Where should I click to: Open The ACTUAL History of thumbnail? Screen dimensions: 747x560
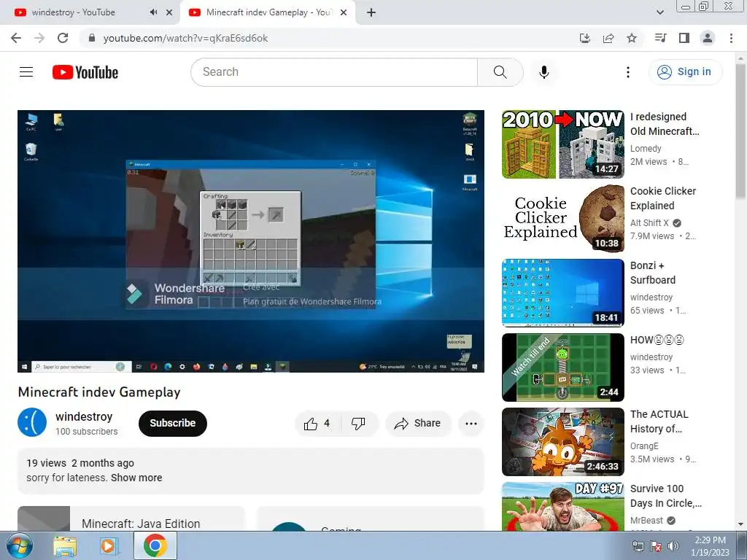point(562,441)
